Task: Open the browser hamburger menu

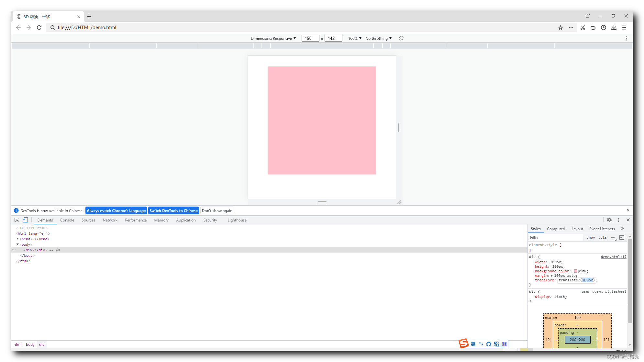Action: (x=624, y=28)
